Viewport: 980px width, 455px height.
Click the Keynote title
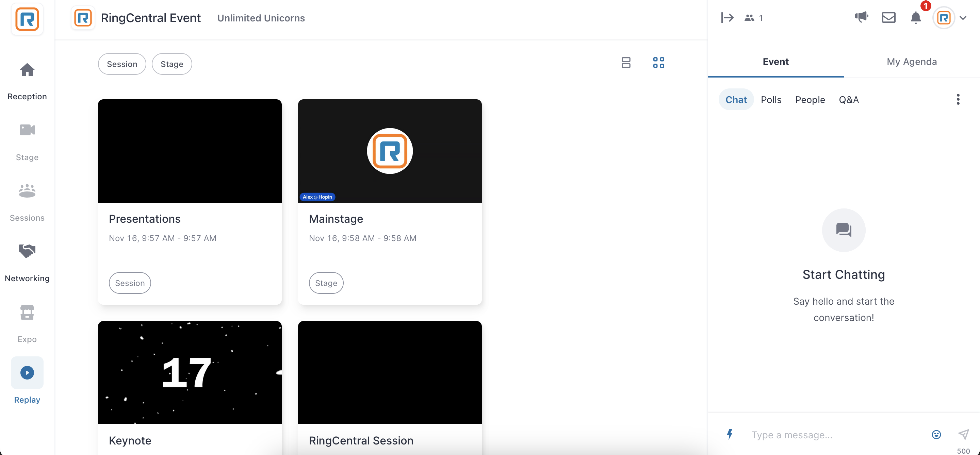[130, 441]
